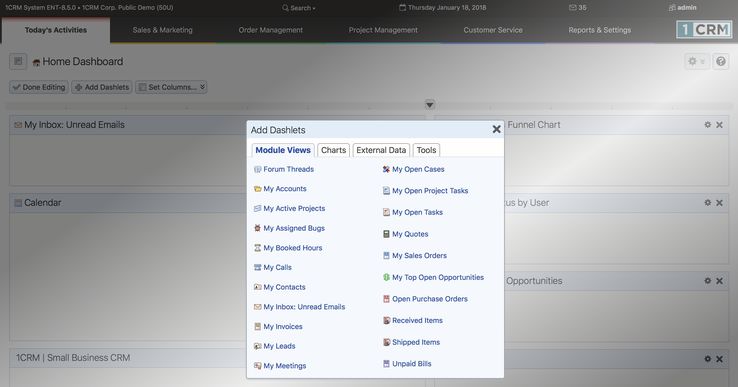
Task: Click the Thursday January 18, 2018 date
Action: pos(442,8)
